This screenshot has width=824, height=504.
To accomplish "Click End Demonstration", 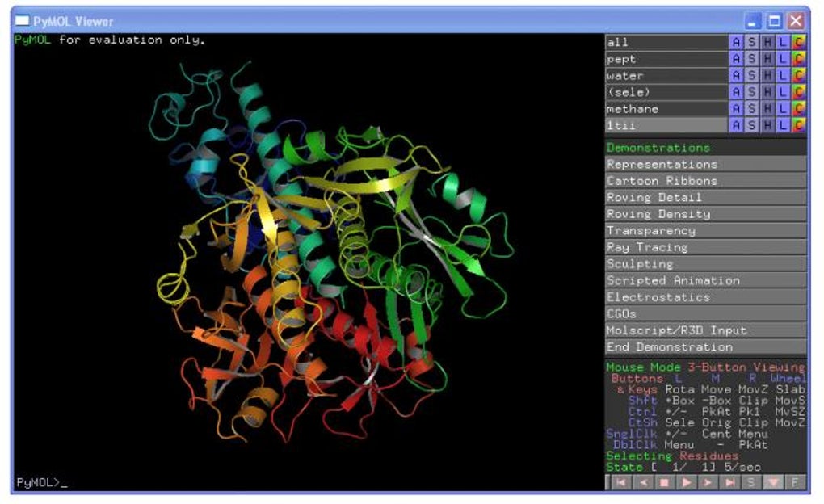I will [705, 347].
